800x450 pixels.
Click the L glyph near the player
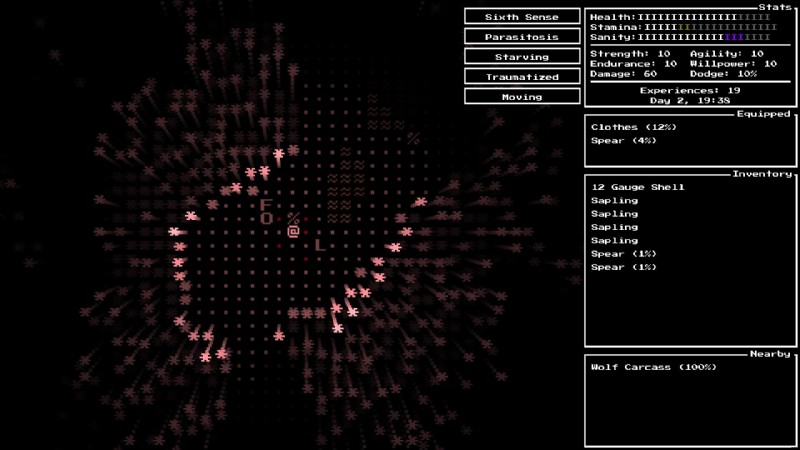coord(320,244)
